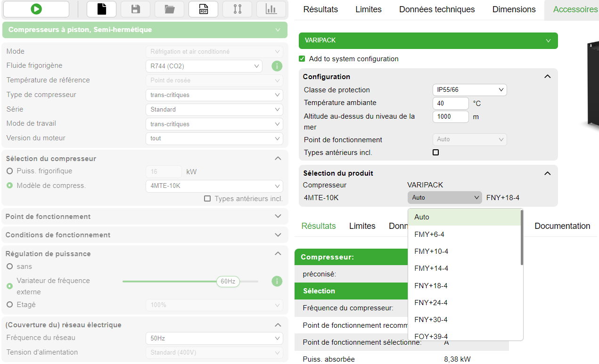Open the chart statistics icon
Screen dimensions: 599x364
point(271,9)
